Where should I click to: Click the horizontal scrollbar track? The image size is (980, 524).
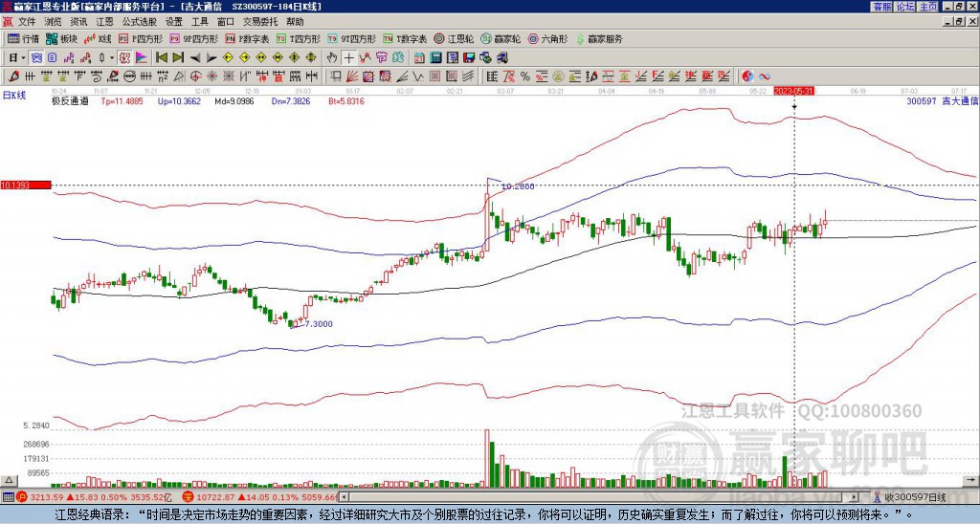[600, 497]
